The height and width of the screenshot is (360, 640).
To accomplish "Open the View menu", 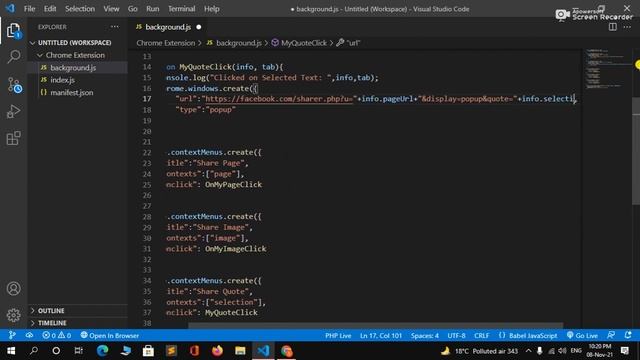I will 111,9.
